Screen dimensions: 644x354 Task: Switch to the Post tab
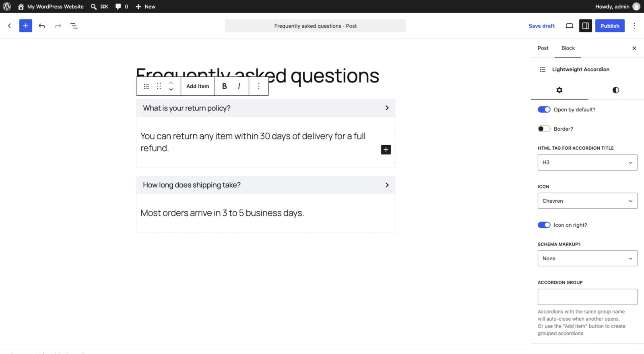543,48
